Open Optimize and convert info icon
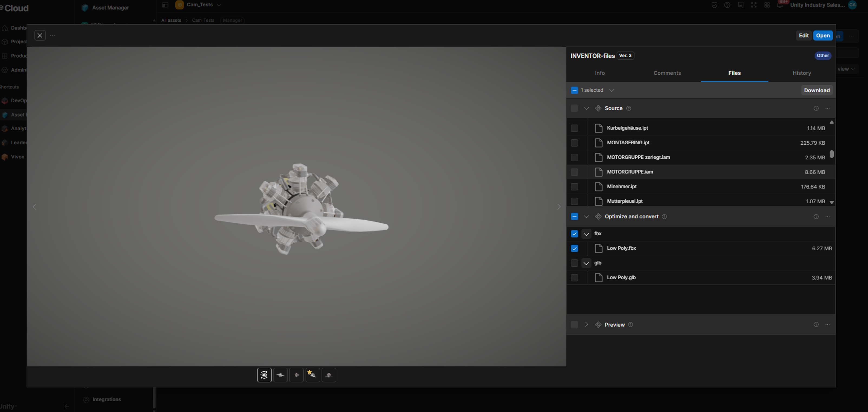Image resolution: width=868 pixels, height=412 pixels. [x=816, y=217]
